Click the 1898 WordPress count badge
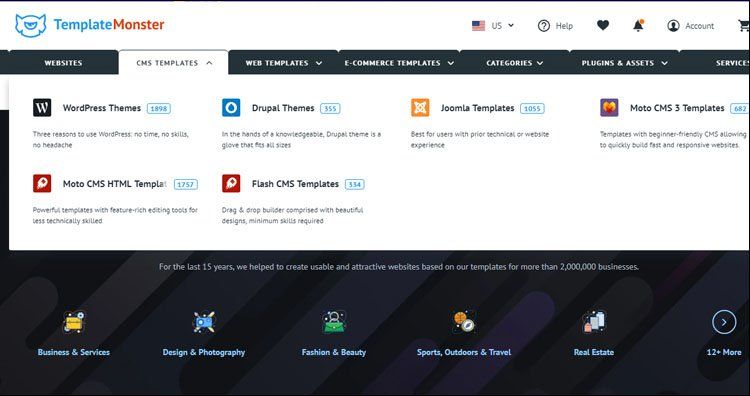750x396 pixels. 159,109
